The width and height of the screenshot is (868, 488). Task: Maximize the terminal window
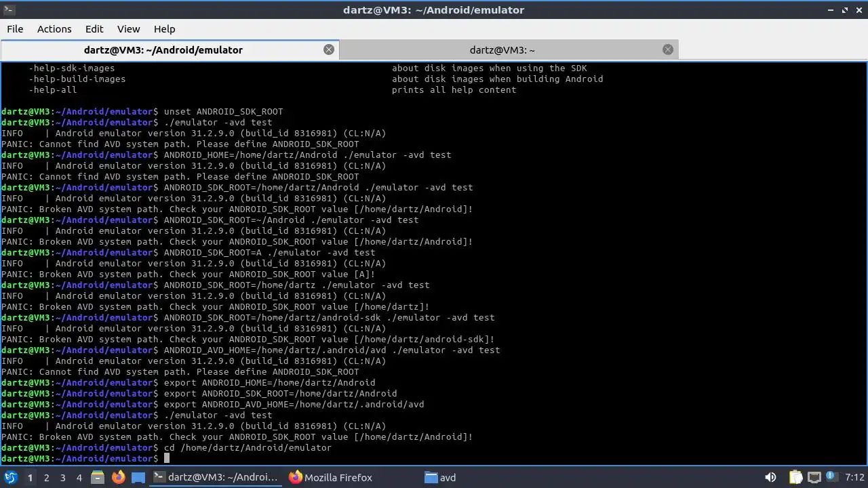click(x=845, y=9)
